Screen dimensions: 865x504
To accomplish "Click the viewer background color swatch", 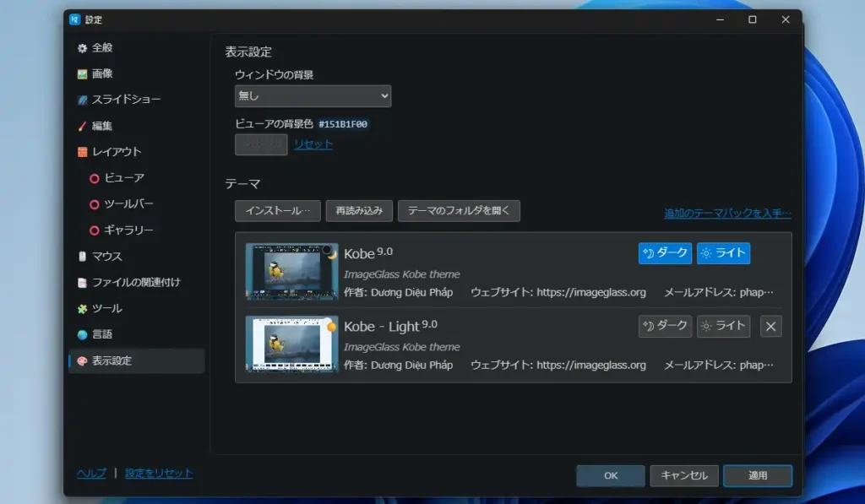I will click(x=260, y=144).
